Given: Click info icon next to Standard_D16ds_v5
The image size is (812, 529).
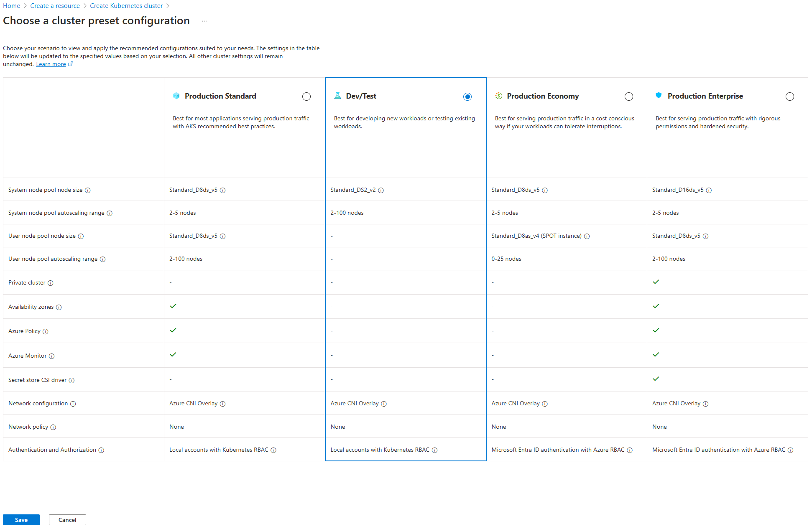Looking at the screenshot, I should pos(709,191).
